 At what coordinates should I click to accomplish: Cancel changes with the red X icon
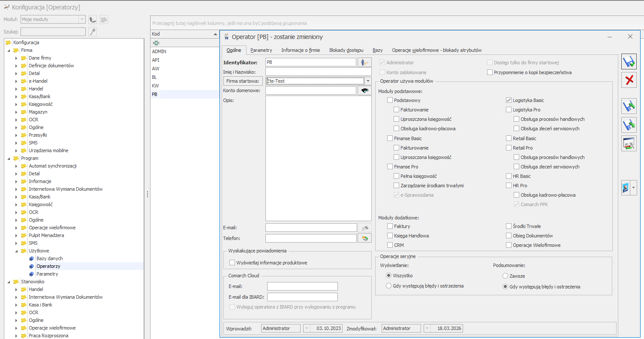click(x=629, y=80)
